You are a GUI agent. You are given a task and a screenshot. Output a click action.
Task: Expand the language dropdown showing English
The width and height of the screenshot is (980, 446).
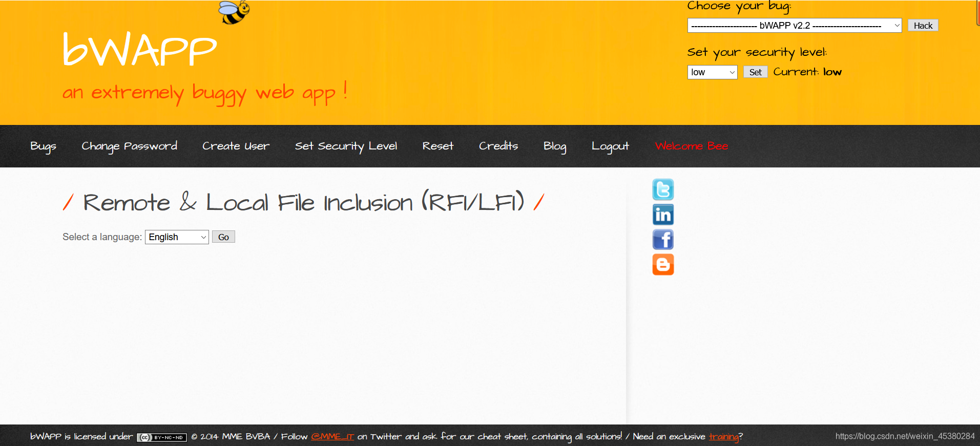(177, 237)
